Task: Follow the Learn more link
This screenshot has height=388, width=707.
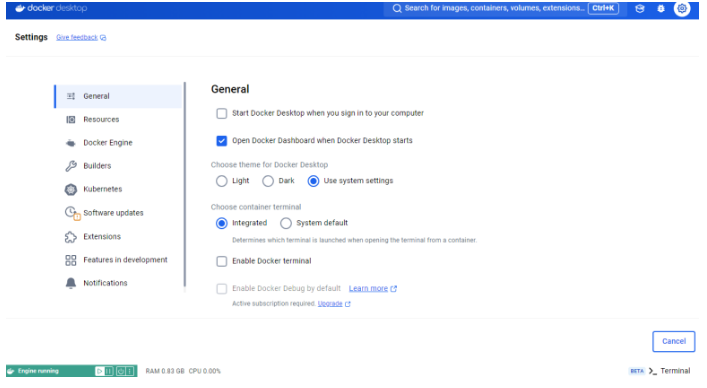Action: pyautogui.click(x=368, y=288)
